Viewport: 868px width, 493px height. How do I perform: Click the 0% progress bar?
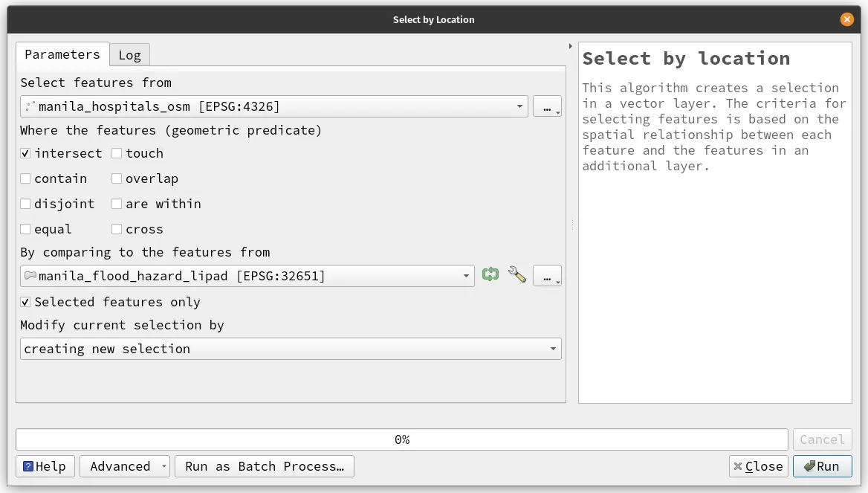401,439
